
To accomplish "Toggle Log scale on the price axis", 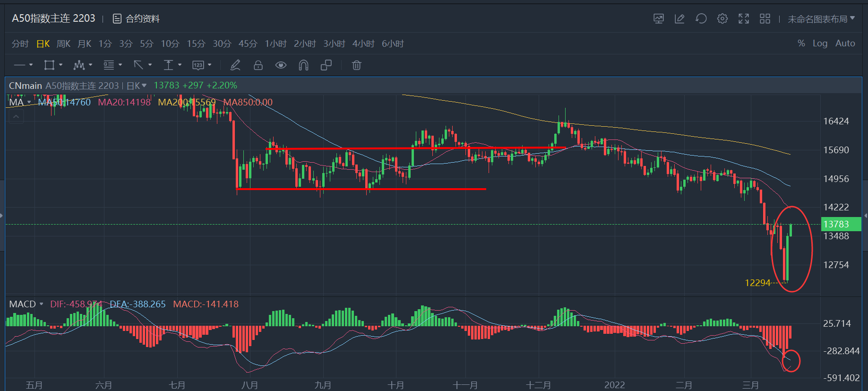I will (820, 43).
